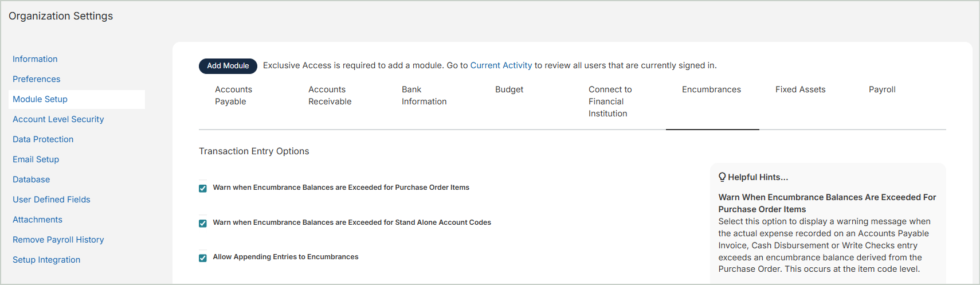
Task: Select the Fixed Assets tab
Action: click(800, 89)
